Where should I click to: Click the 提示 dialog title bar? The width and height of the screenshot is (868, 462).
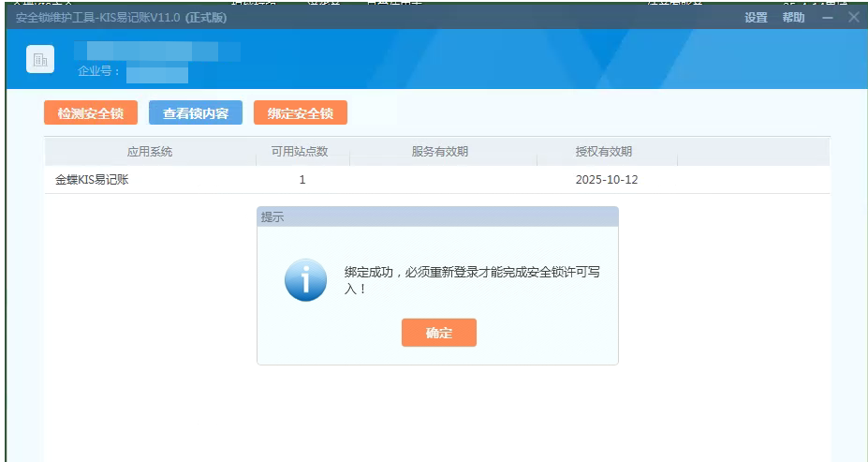pos(437,217)
